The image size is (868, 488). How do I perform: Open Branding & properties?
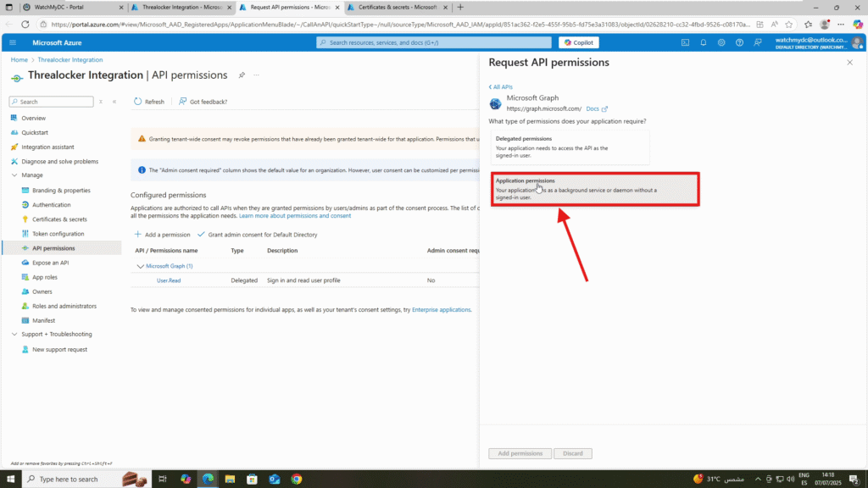point(61,191)
